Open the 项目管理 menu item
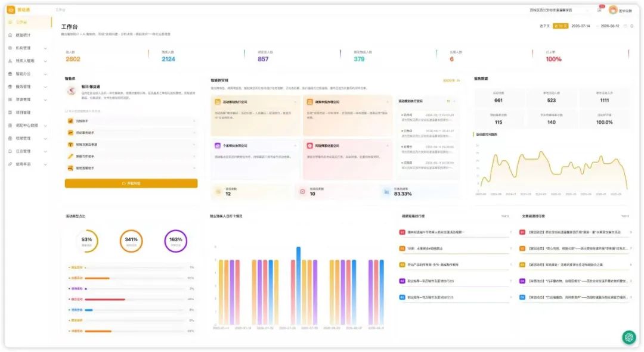This screenshot has height=352, width=644. tap(29, 113)
